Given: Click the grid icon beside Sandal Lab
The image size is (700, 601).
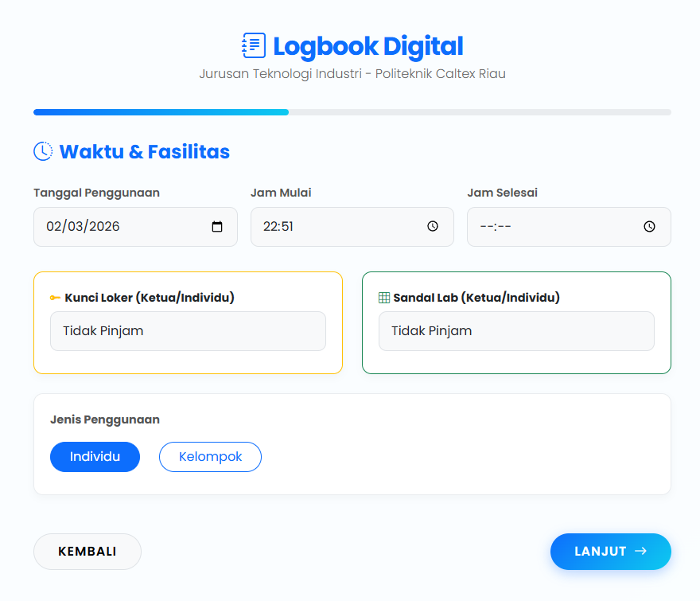Looking at the screenshot, I should (383, 297).
